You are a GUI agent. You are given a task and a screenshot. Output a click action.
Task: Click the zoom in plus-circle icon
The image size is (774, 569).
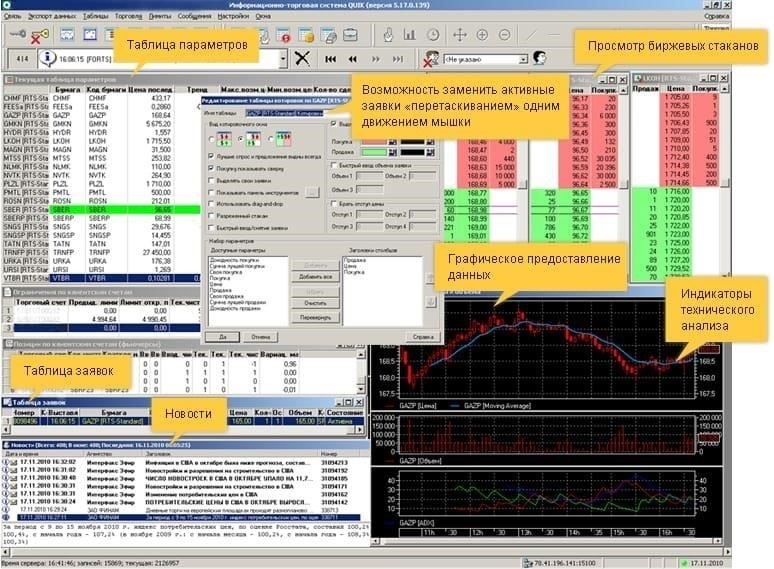pyautogui.click(x=482, y=35)
